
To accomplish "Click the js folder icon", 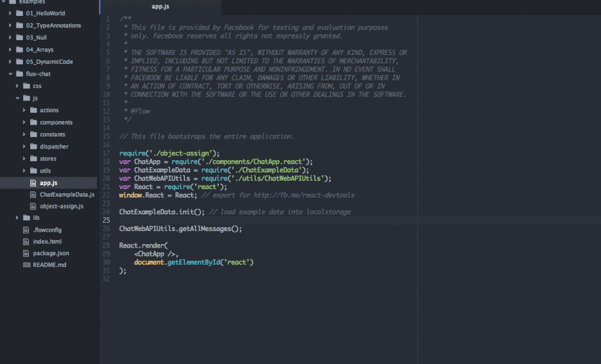I will 27,98.
